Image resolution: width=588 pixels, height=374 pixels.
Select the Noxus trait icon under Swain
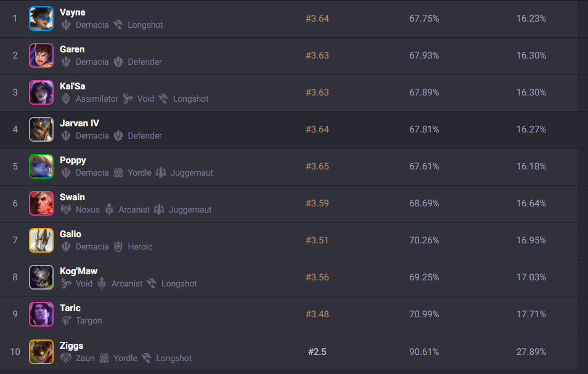pyautogui.click(x=66, y=210)
